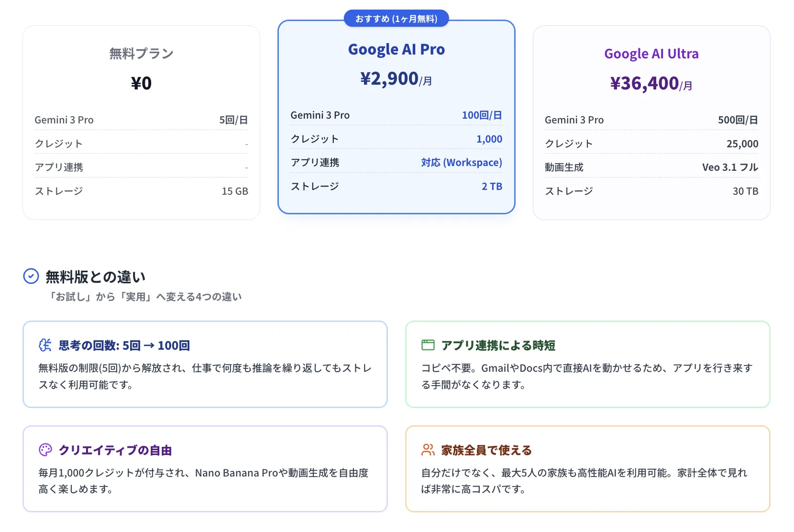Click the 対応 (Workspace) link in the Pro card

(x=461, y=162)
